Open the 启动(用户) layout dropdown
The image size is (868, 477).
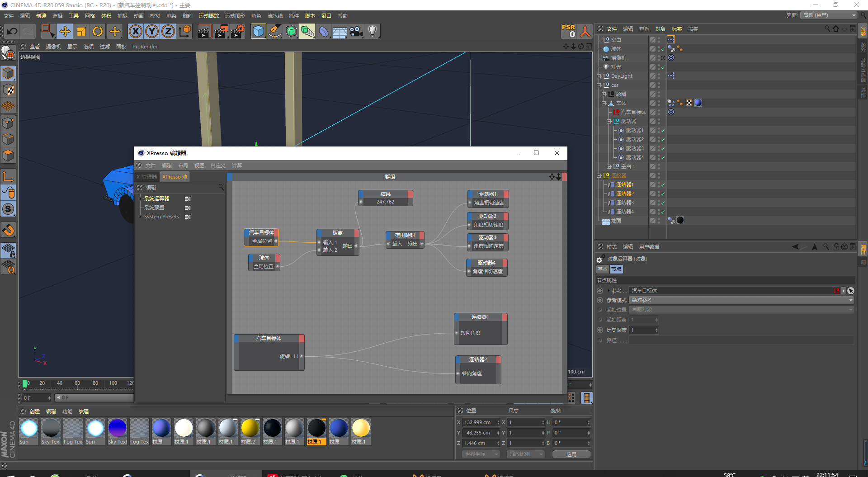tap(829, 15)
